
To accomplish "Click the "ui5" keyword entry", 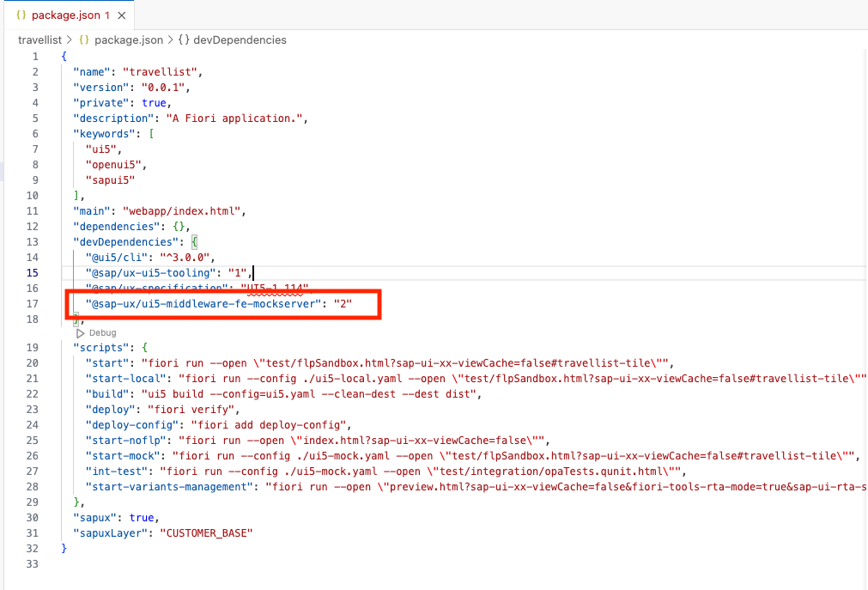I will pyautogui.click(x=101, y=149).
